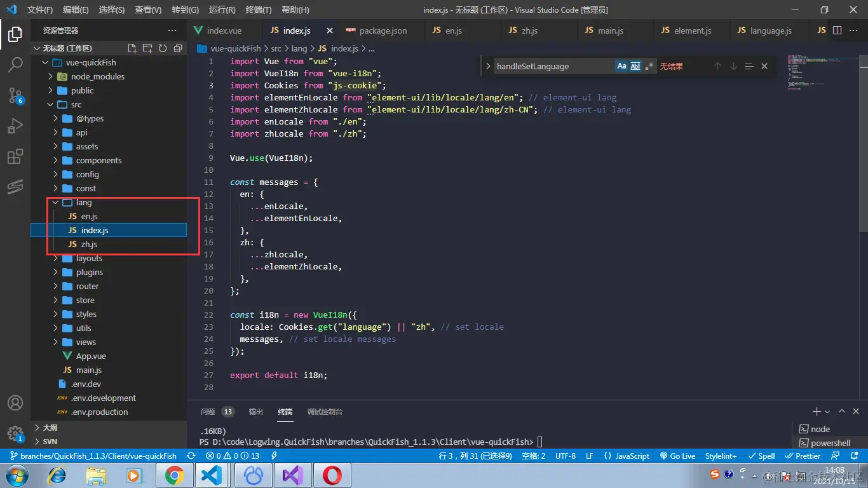This screenshot has height=488, width=868.
Task: Toggle Match Case in find widget
Action: click(621, 66)
